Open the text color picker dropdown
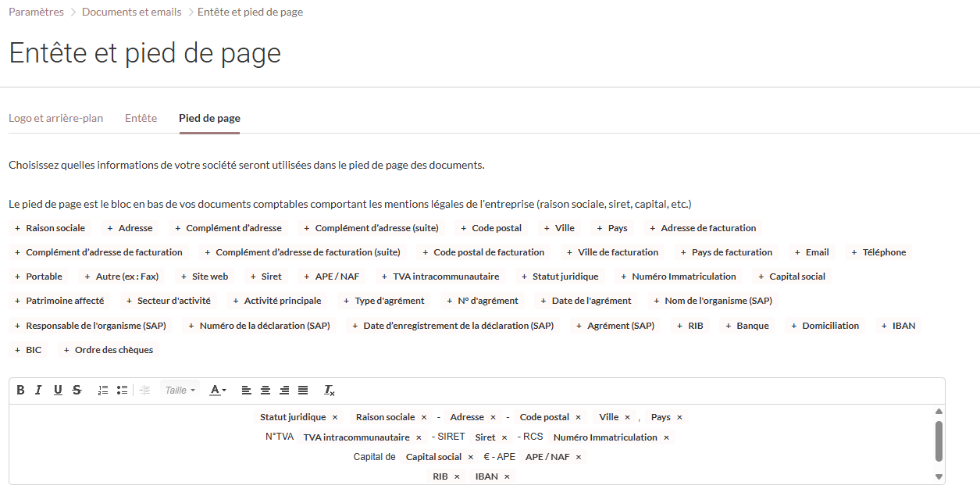 [x=219, y=390]
